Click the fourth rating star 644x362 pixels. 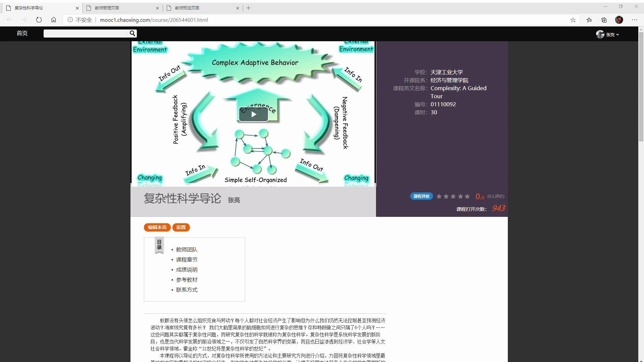(460, 196)
